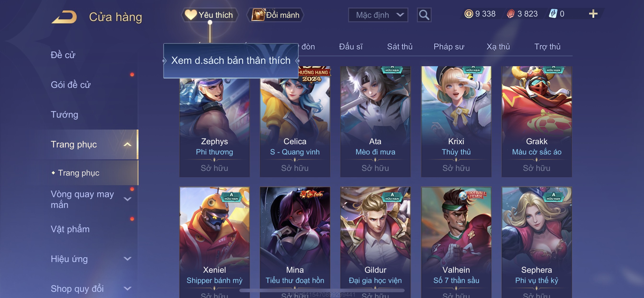Select the Krixi Thủy thủ skin card

(x=456, y=121)
